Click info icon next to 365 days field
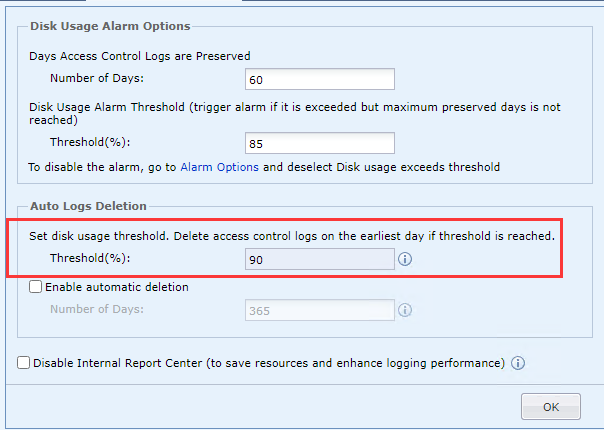 click(x=406, y=310)
